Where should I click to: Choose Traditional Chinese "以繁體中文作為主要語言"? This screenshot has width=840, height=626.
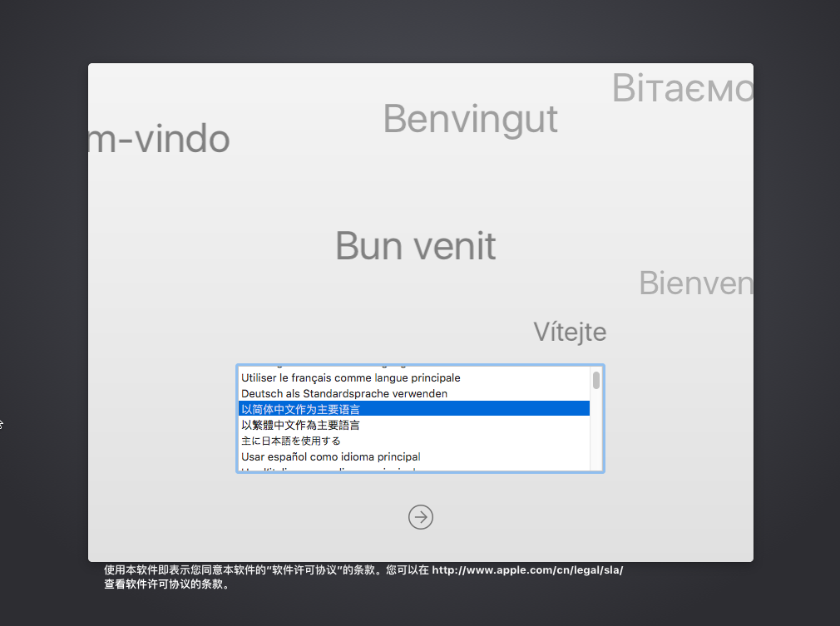click(299, 424)
